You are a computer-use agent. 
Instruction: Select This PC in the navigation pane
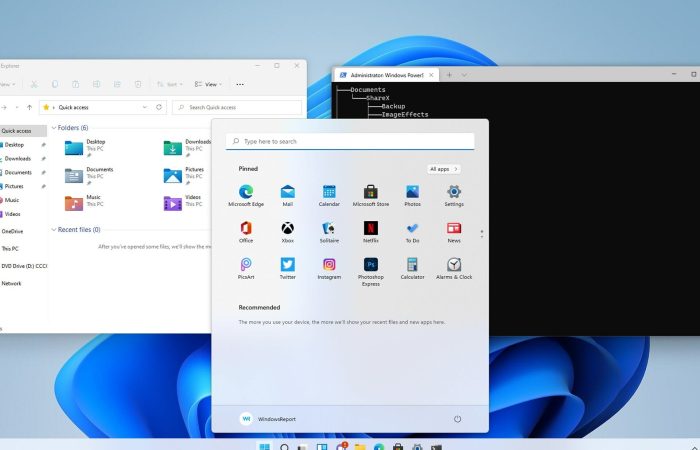22,249
